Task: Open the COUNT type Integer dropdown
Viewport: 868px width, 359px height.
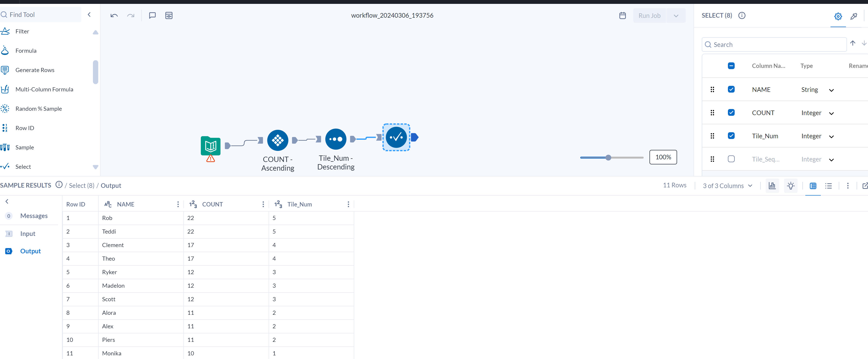Action: point(831,113)
